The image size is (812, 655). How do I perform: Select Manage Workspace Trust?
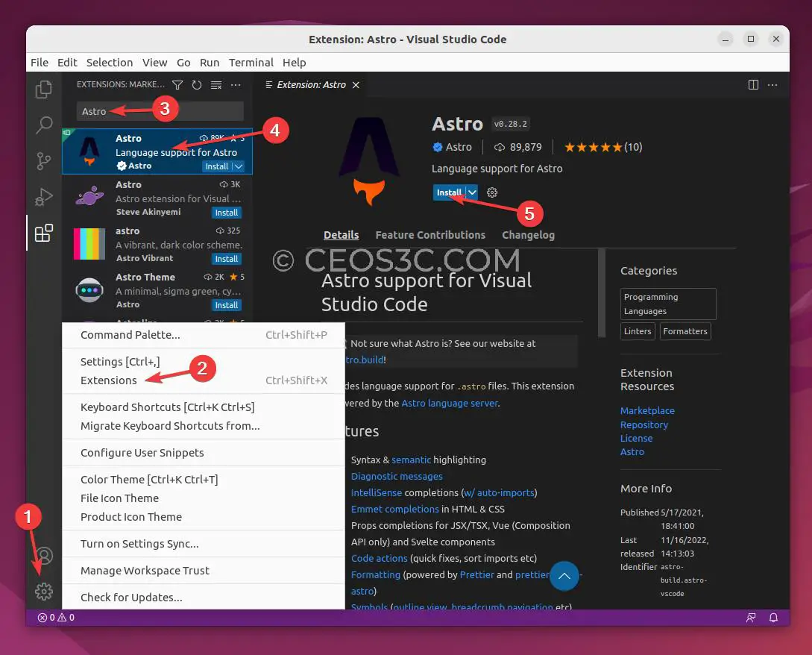[204, 571]
